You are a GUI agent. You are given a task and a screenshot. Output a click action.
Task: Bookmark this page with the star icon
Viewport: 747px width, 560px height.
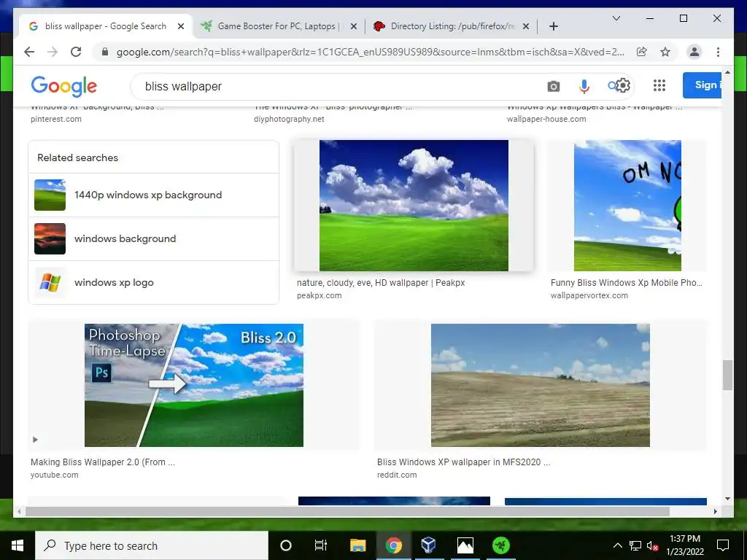(x=665, y=52)
